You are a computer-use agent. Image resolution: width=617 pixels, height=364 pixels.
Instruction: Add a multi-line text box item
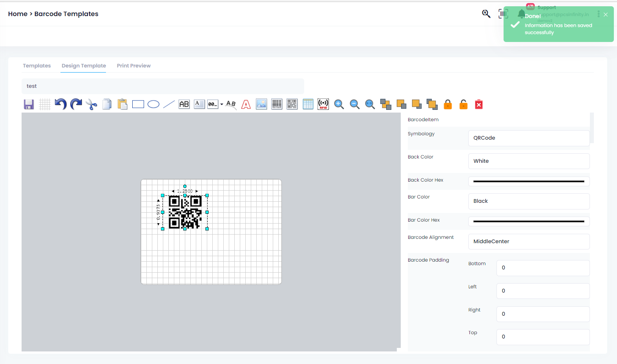[x=199, y=104]
